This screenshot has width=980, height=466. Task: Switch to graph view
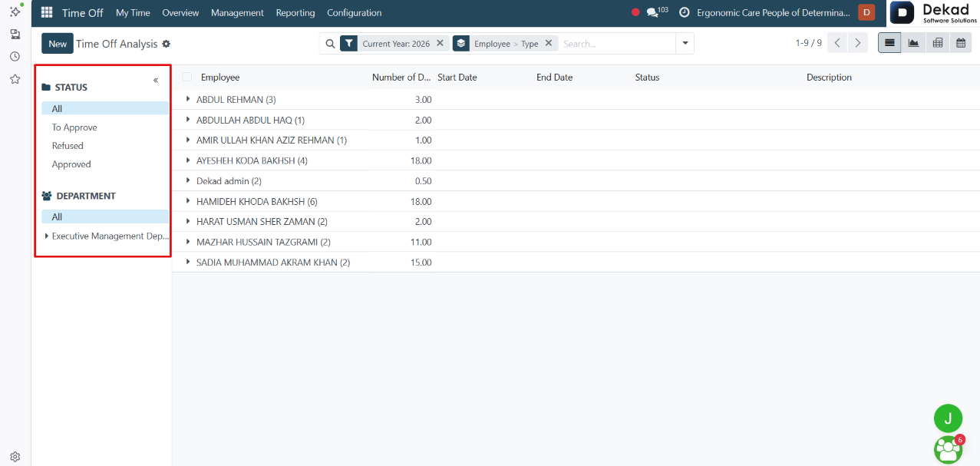coord(913,43)
